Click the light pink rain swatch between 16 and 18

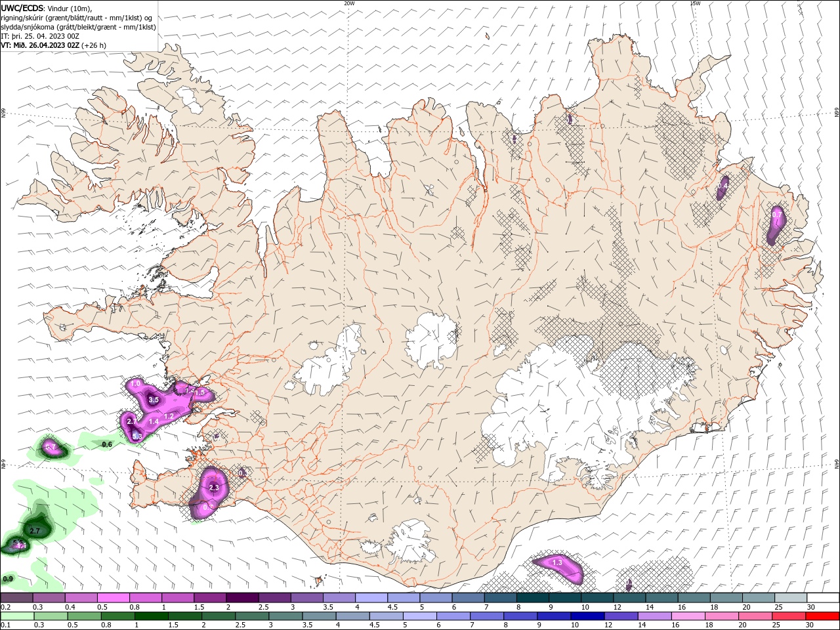tap(687, 616)
